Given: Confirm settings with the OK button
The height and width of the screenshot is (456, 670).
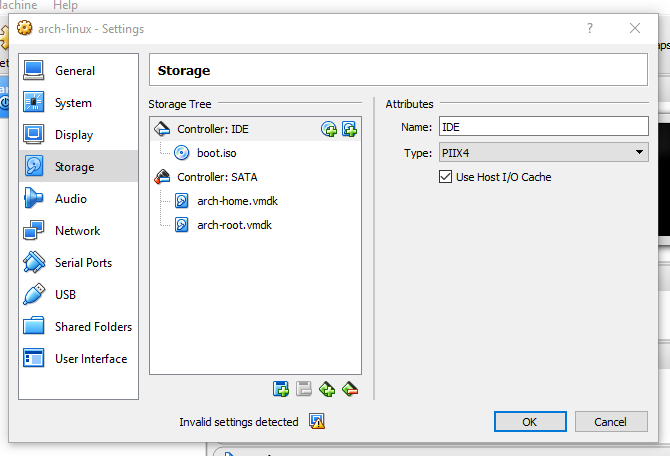Looking at the screenshot, I should [x=530, y=421].
